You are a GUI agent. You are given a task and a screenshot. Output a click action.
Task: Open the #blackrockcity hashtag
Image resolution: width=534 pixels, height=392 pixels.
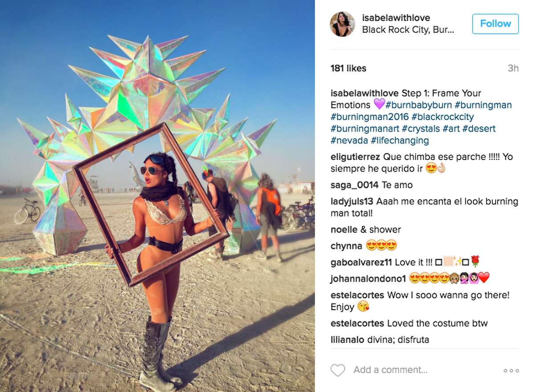coord(443,117)
